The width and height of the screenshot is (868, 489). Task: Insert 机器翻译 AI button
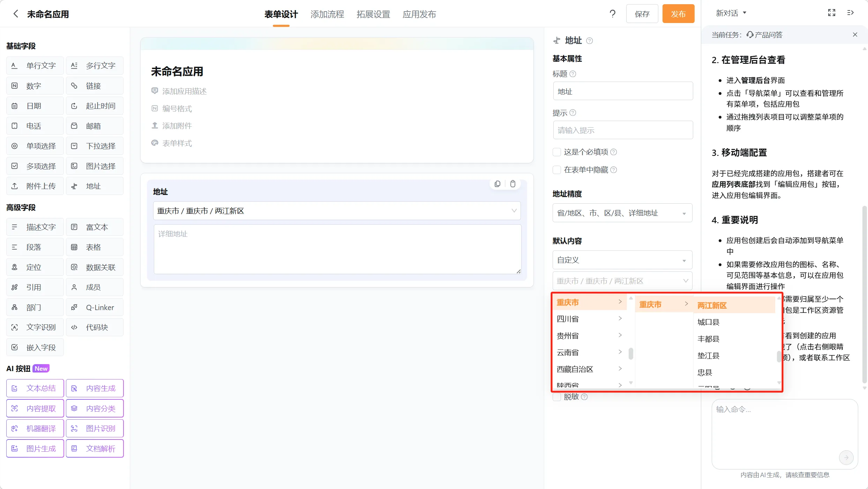[x=35, y=428]
